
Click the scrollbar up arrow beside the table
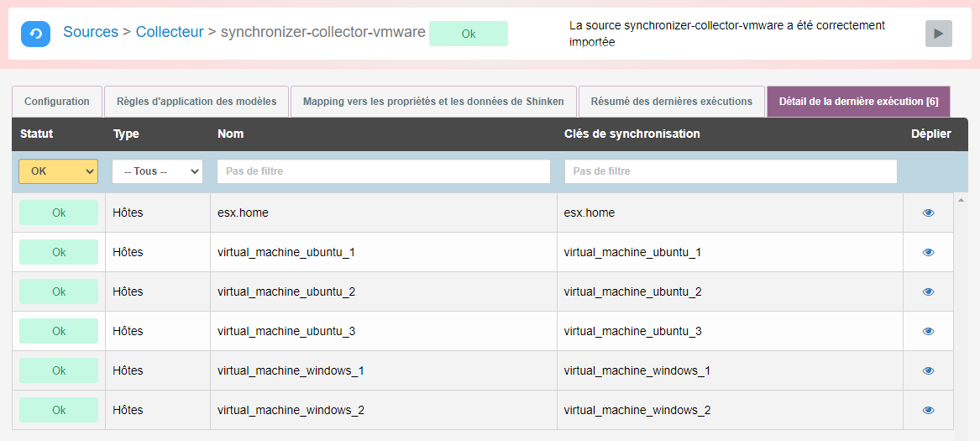(x=961, y=200)
